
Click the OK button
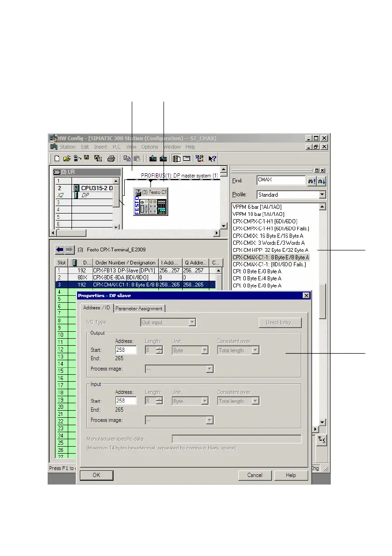(96, 475)
